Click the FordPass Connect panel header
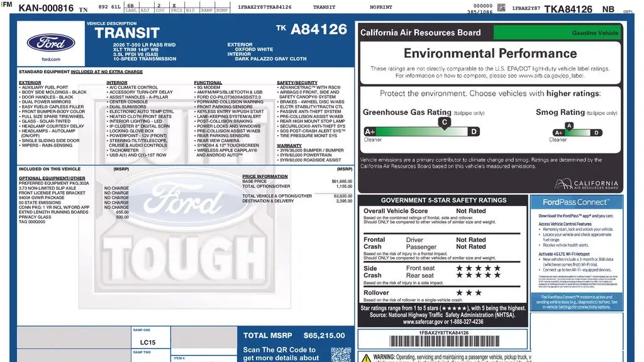The image size is (644, 362). coord(576,202)
